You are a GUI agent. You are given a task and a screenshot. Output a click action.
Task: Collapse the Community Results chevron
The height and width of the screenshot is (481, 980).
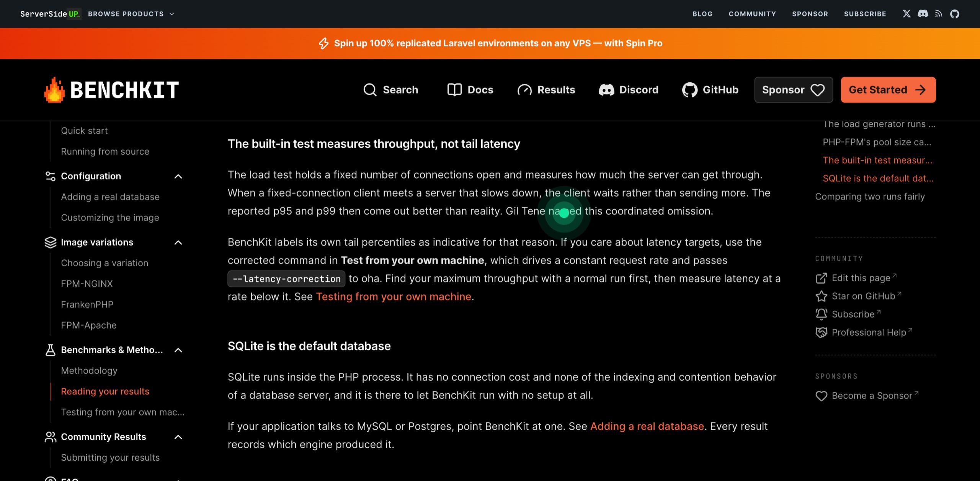tap(178, 437)
